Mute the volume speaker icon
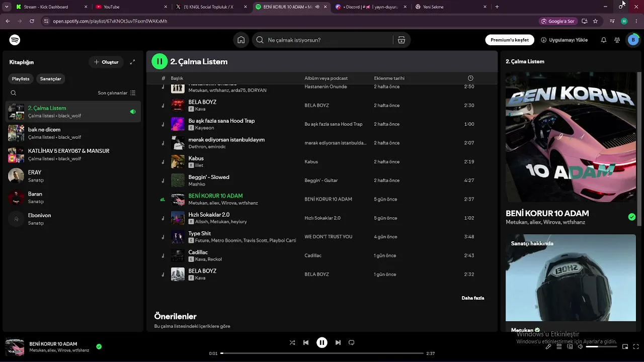Screen dimensions: 644x362 (580, 346)
